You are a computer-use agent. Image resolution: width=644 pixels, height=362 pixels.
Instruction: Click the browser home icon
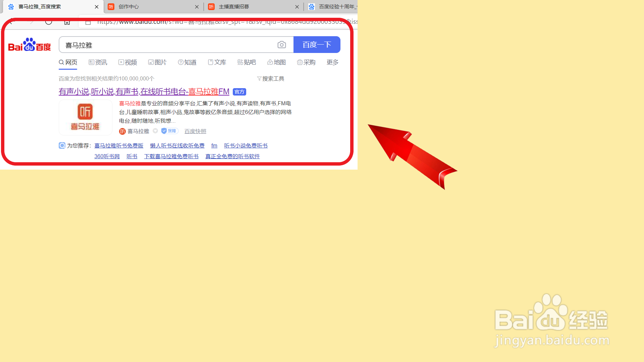click(67, 22)
